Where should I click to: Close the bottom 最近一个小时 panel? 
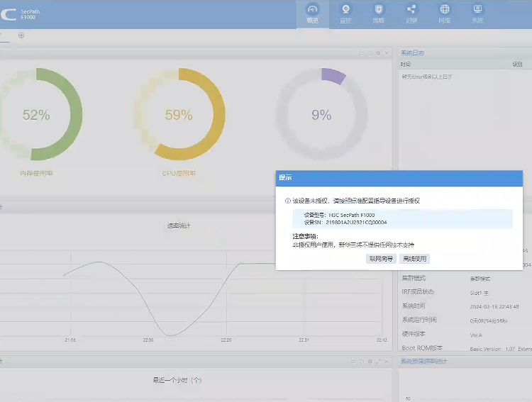387,362
